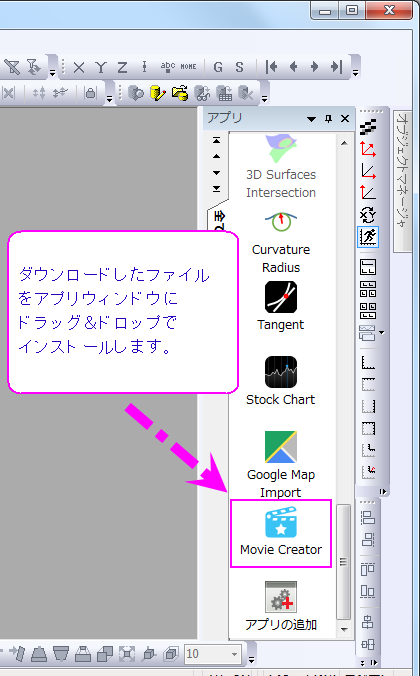Open the アプリ panel dropdown menu arrow

point(311,119)
